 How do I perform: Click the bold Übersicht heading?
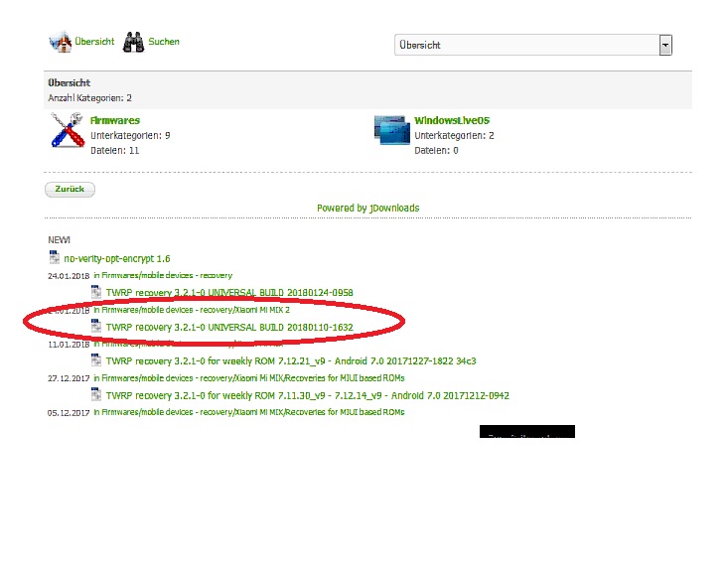pos(70,82)
